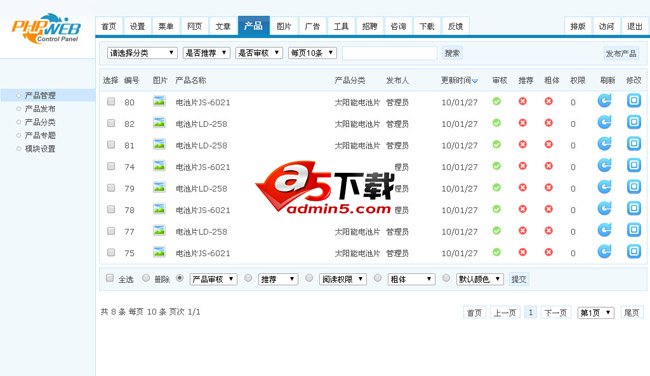Expand the 默认颜色 color dropdown
Viewport: 650px width, 376px height.
[480, 279]
